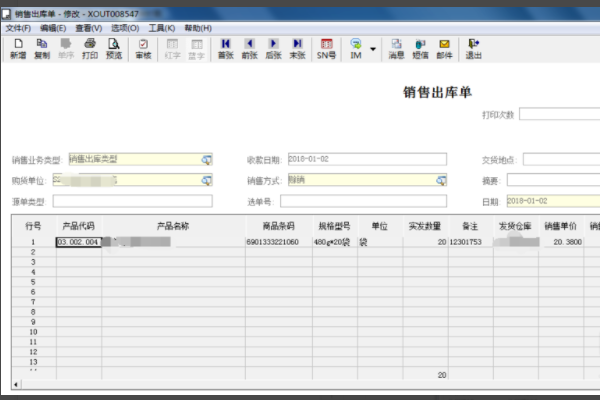600x400 pixels.
Task: Click the 消息 (Message) toolbar icon
Action: click(396, 49)
